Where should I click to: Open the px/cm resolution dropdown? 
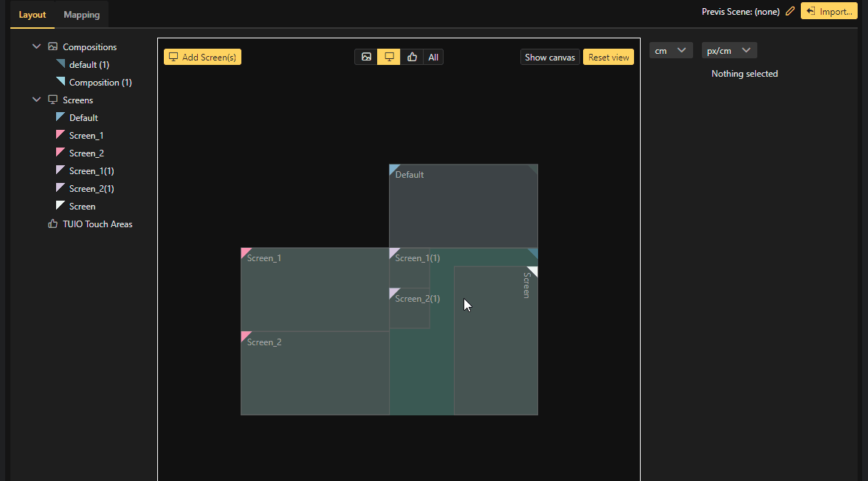[729, 50]
